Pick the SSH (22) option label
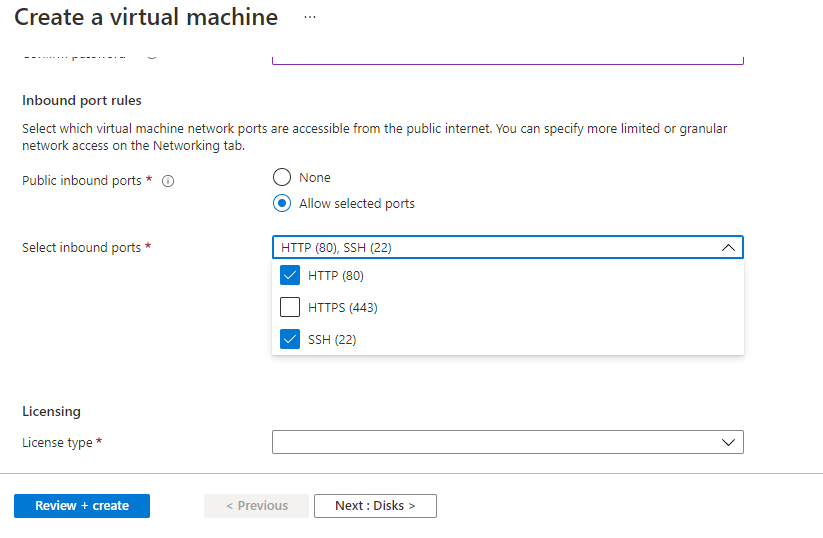Screen dimensions: 823x538 pos(332,340)
